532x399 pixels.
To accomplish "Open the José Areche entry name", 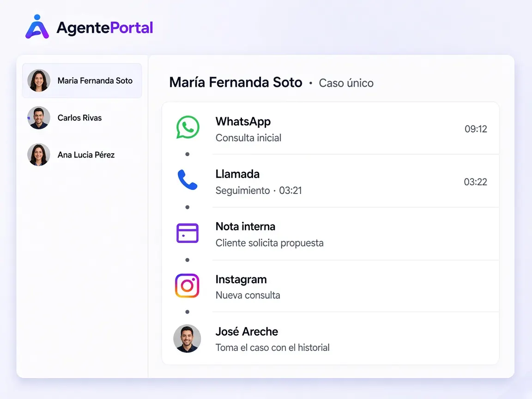I will tap(247, 332).
